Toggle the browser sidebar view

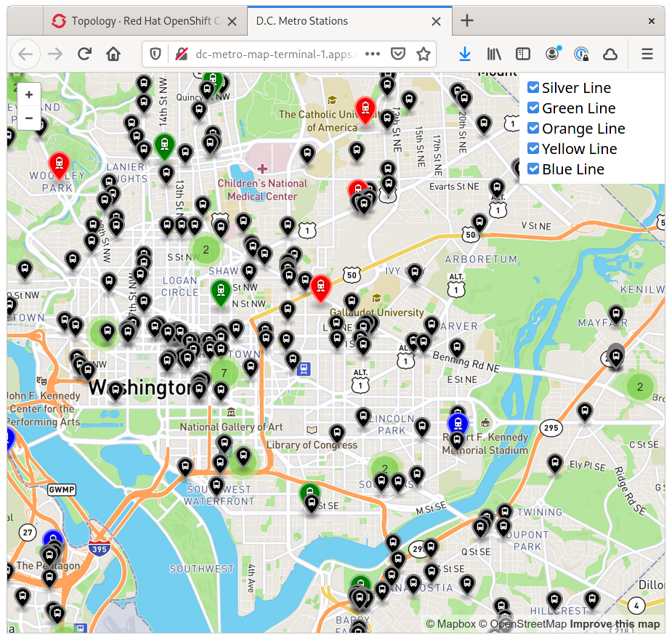pyautogui.click(x=523, y=54)
